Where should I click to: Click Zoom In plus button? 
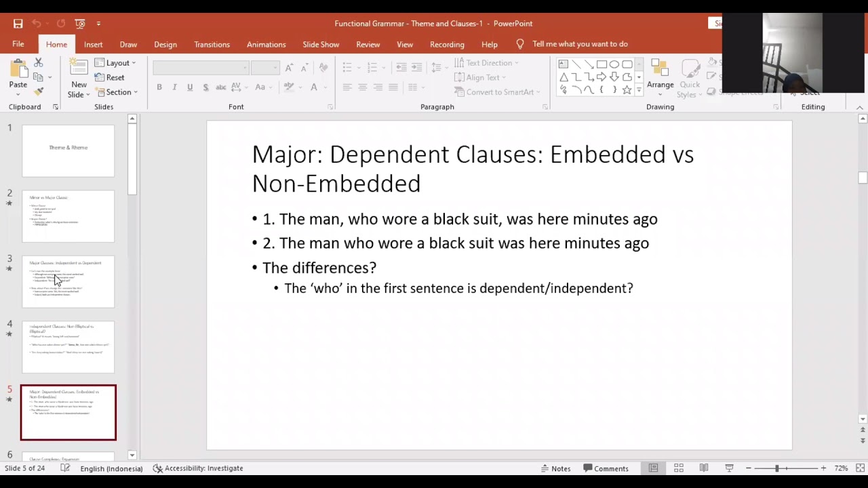click(823, 468)
